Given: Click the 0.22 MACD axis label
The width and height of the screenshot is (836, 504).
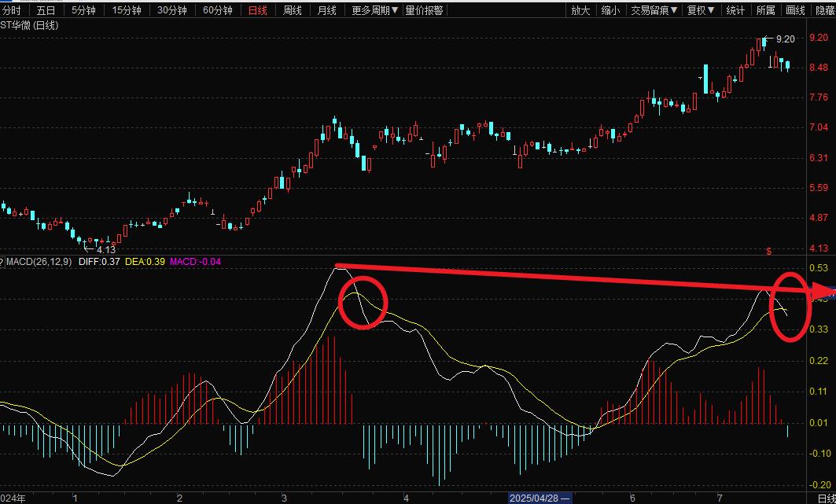Looking at the screenshot, I should click(x=819, y=361).
